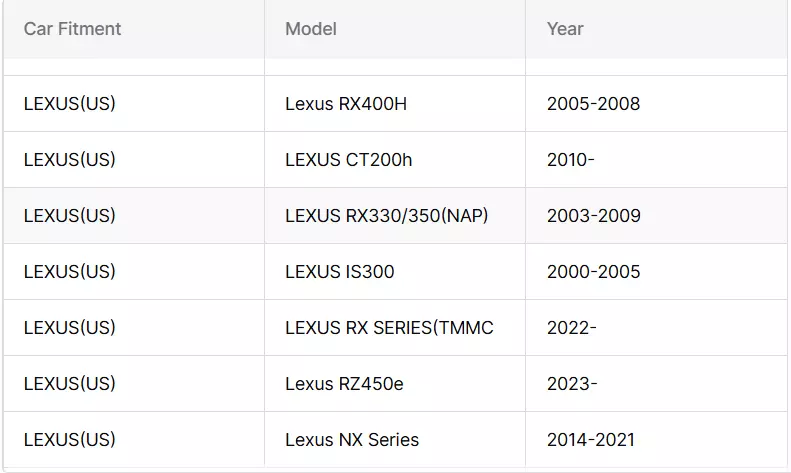
Task: Select the 2014-2021 year cell
Action: point(656,440)
